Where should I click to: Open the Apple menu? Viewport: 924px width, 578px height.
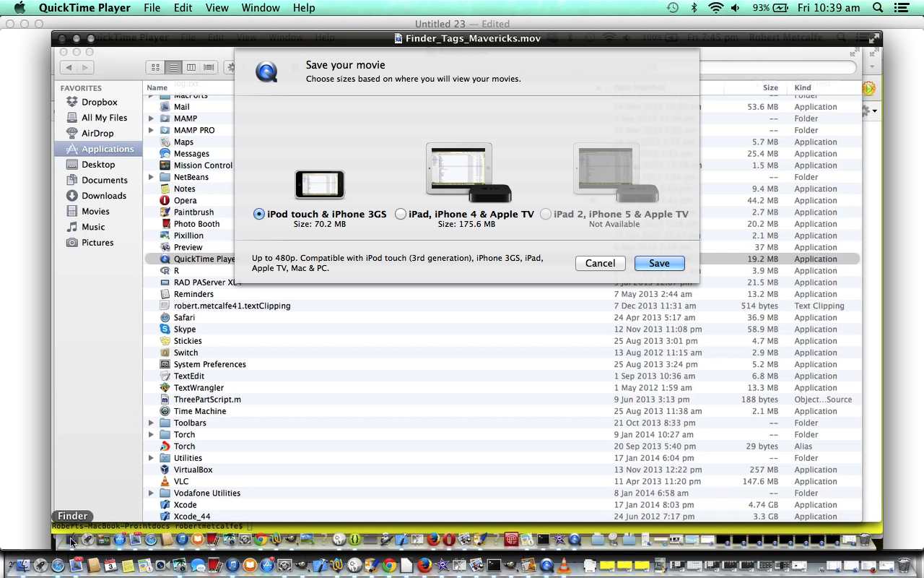pos(19,8)
